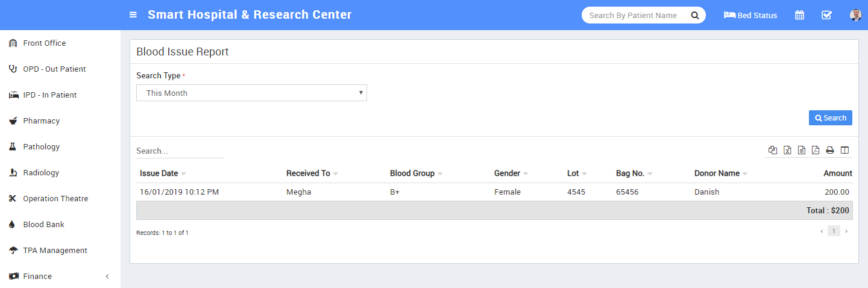Go to pagination page 1
868x288 pixels.
pyautogui.click(x=834, y=231)
